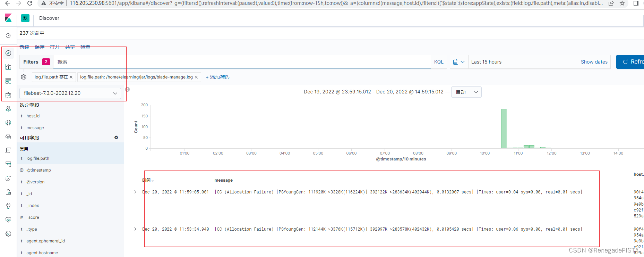
Task: Click 保存 (Save) menu item
Action: 40,47
